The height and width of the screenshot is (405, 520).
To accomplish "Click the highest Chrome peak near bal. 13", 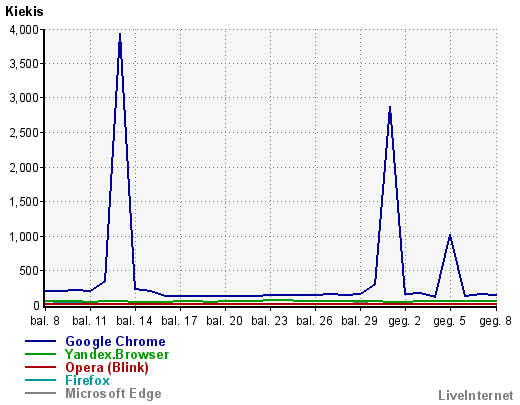I will tap(120, 34).
